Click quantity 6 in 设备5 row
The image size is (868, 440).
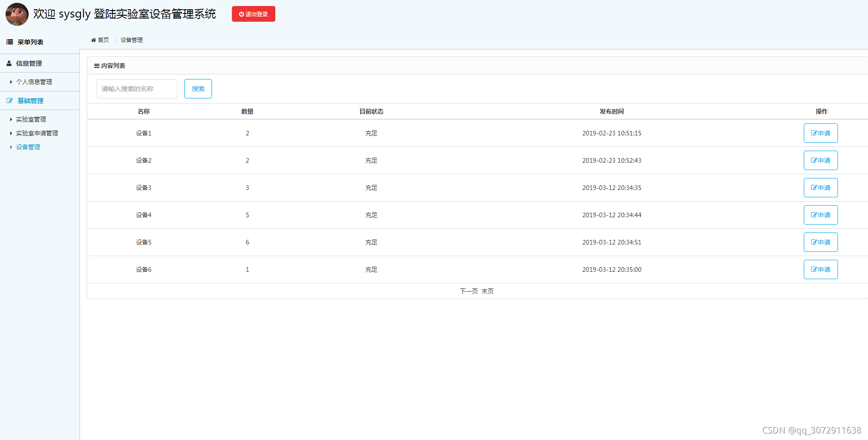point(248,242)
